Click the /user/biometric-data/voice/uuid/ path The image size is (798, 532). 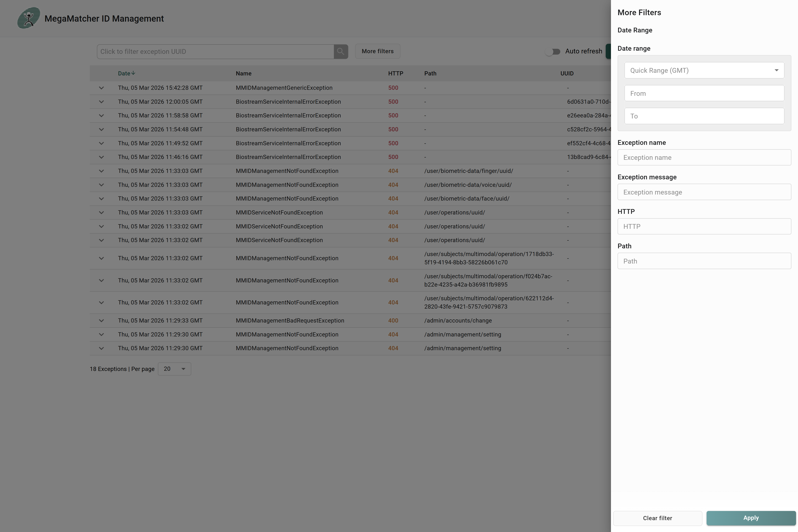[468, 185]
